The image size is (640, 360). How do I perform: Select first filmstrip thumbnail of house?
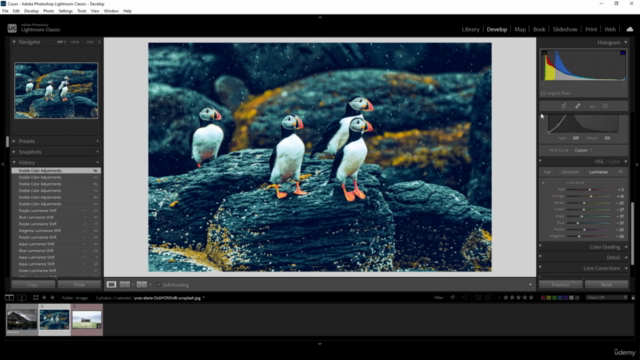22,320
